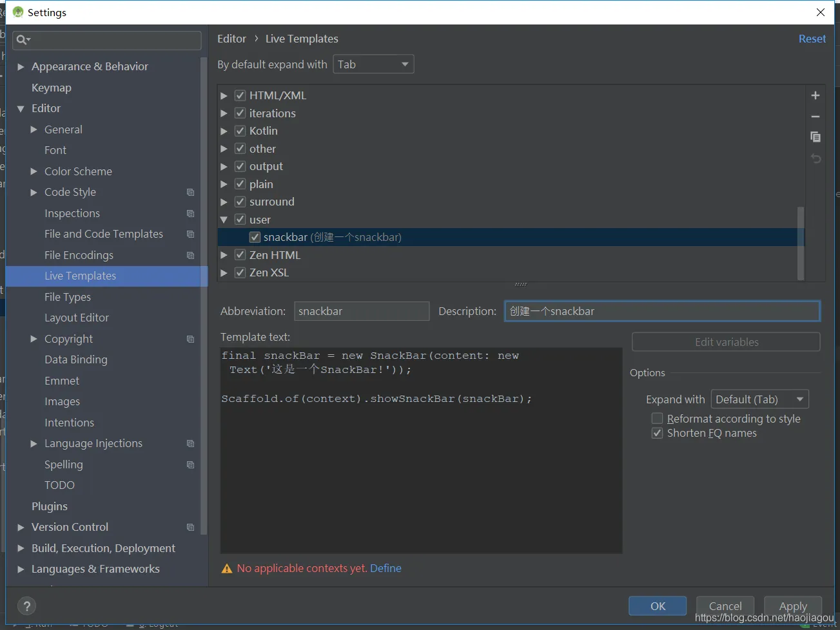Click the warning icon near No applicable contexts
The image size is (840, 630).
227,568
